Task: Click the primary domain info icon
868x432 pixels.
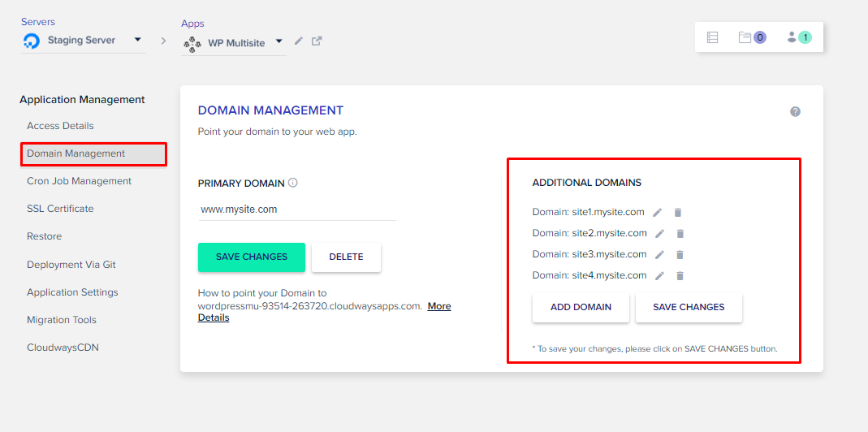Action: click(293, 183)
